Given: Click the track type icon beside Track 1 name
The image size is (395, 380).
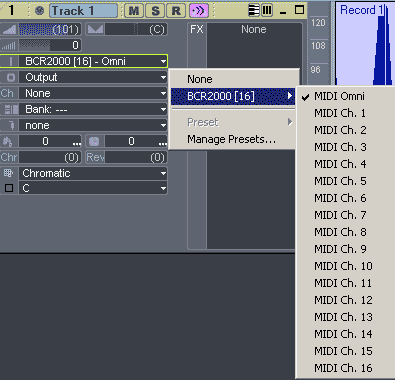Looking at the screenshot, I should pos(40,11).
